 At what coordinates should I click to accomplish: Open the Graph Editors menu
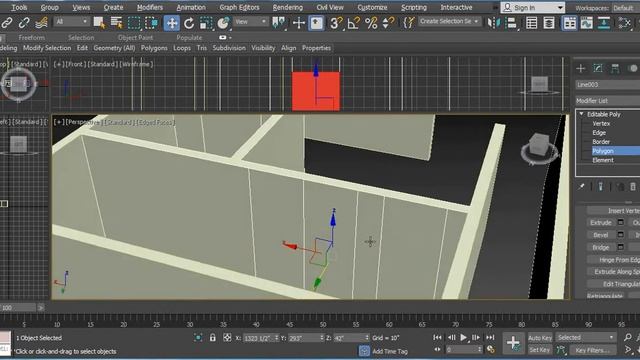[x=239, y=7]
